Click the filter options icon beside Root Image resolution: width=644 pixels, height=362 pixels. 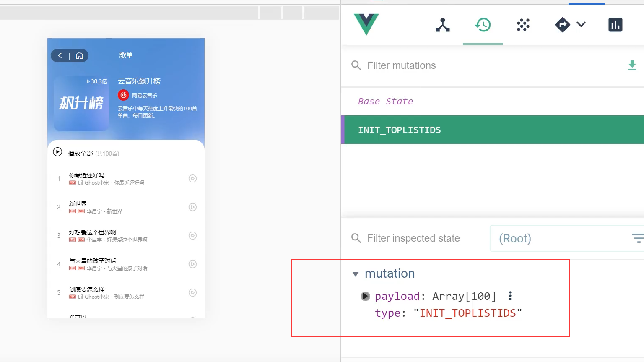(638, 238)
